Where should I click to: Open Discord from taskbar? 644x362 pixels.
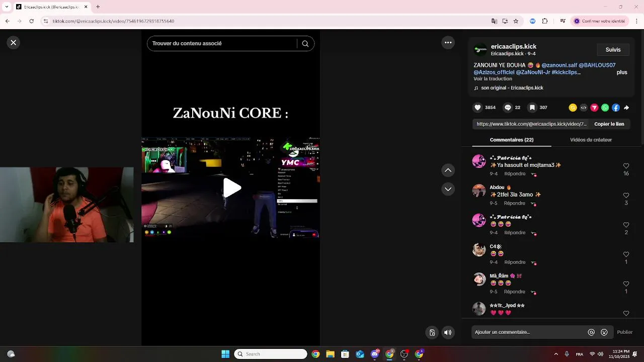click(375, 354)
